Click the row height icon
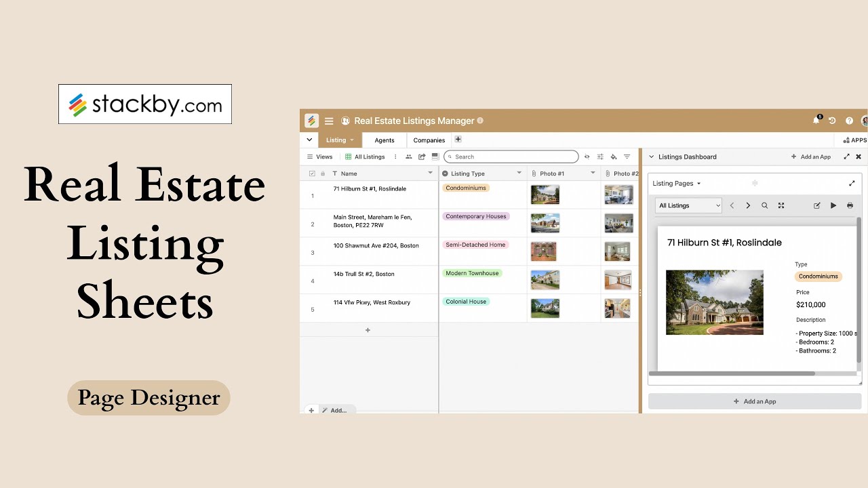This screenshot has height=488, width=868. (435, 157)
